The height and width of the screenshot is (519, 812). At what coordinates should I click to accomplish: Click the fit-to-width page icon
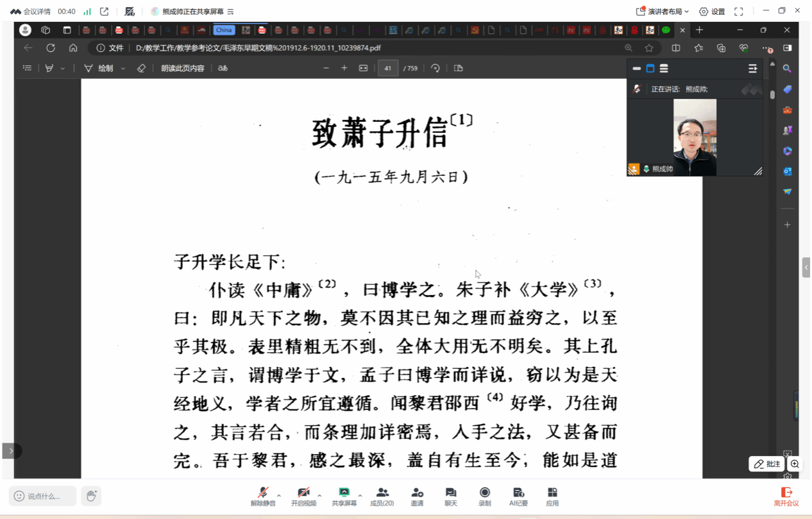[x=363, y=68]
